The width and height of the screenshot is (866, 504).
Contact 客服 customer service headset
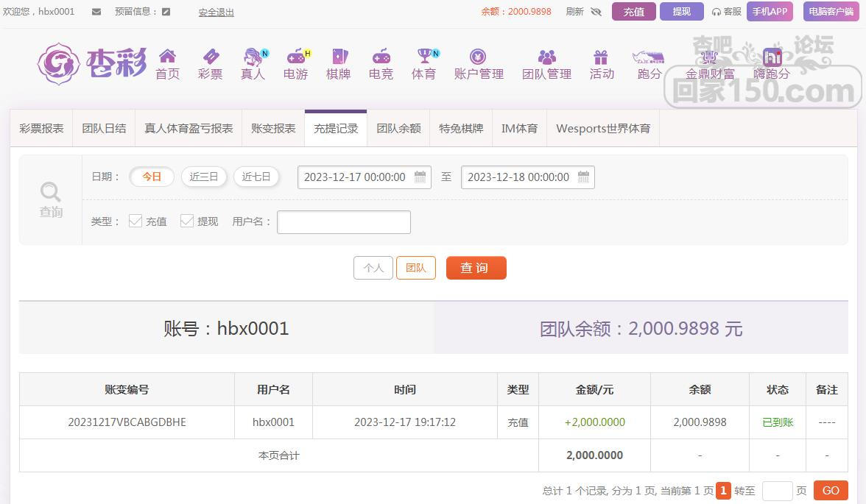726,12
